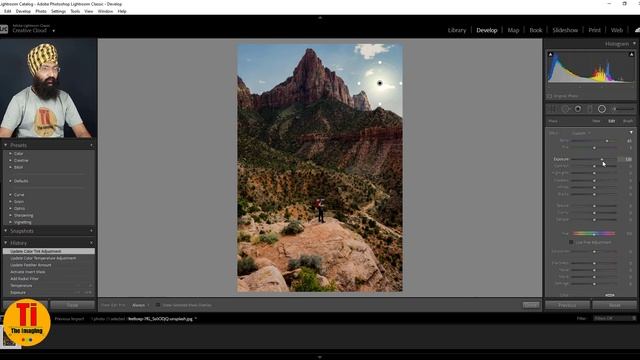Open the Help menu
Image resolution: width=640 pixels, height=360 pixels.
(x=122, y=11)
